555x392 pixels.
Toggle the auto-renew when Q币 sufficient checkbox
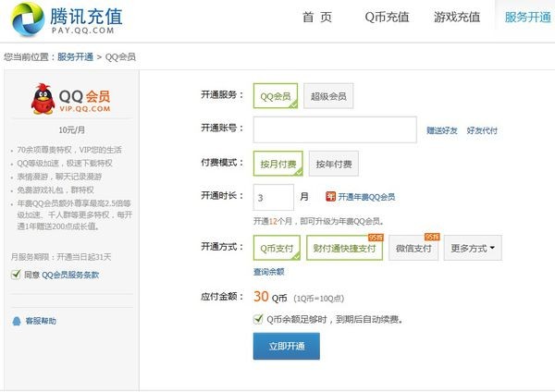click(258, 319)
